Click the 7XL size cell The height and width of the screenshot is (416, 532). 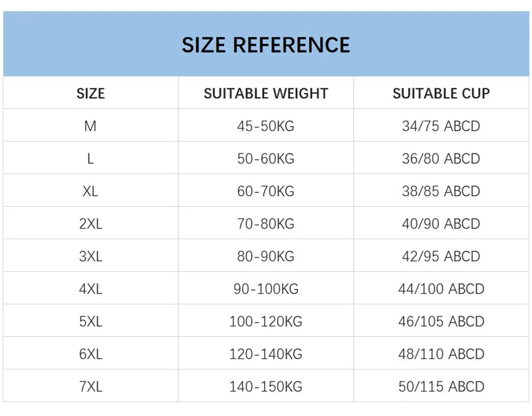tap(90, 387)
